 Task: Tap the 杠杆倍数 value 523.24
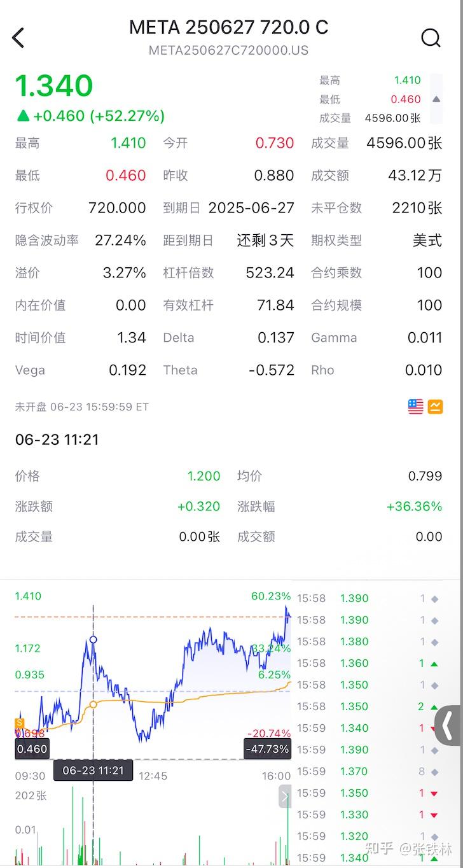tap(270, 273)
